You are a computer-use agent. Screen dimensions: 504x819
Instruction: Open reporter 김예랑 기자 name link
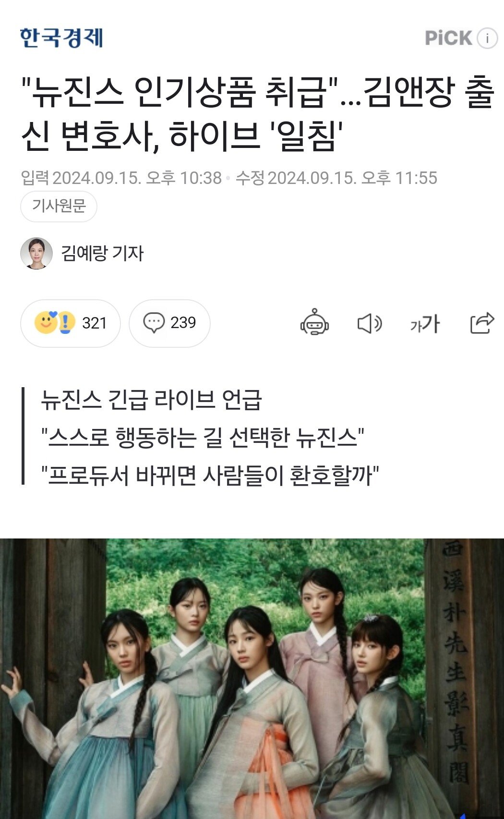(x=102, y=253)
